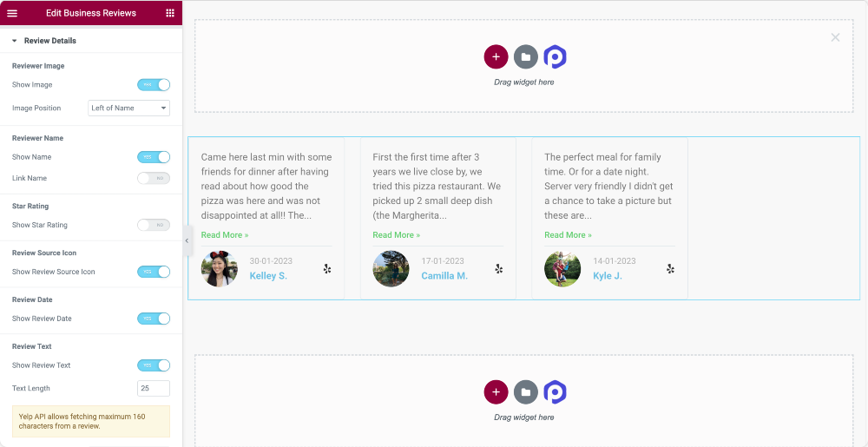This screenshot has height=447, width=868.
Task: Click the bottom PowerPack templates icon
Action: pyautogui.click(x=555, y=392)
